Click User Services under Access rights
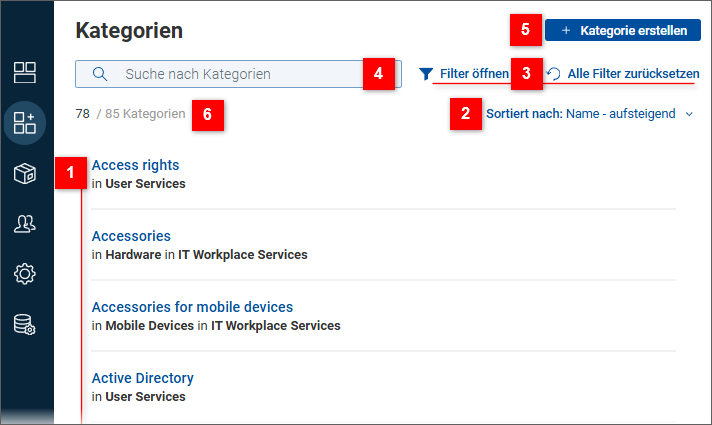Image resolution: width=712 pixels, height=425 pixels. tap(145, 184)
